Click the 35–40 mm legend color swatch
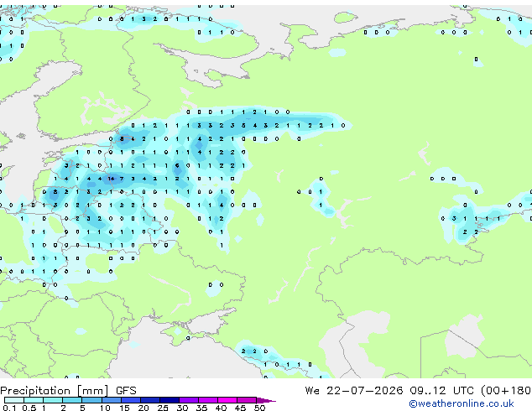The image size is (532, 411). (x=207, y=400)
